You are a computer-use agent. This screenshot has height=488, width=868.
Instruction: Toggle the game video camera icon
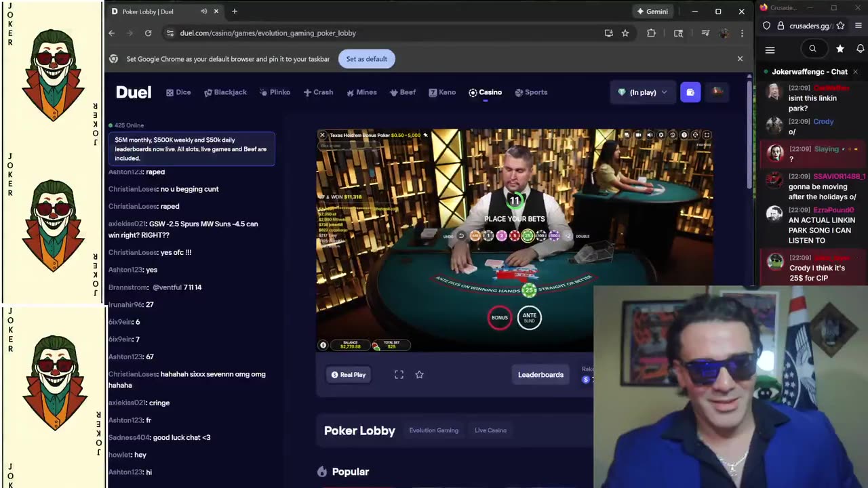pyautogui.click(x=638, y=135)
